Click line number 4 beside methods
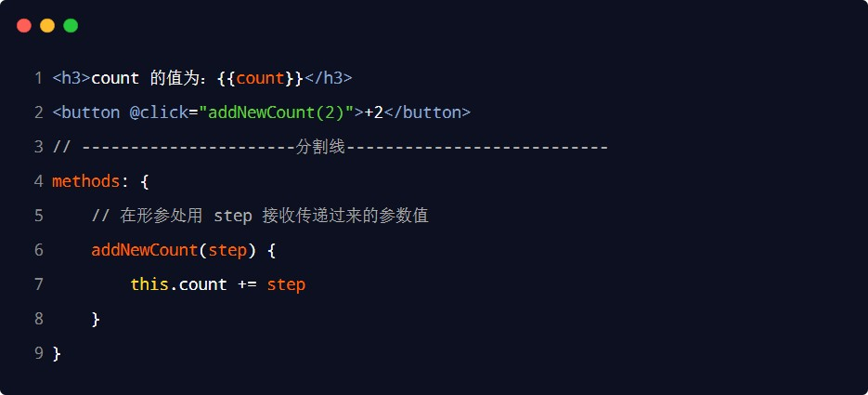 [x=38, y=181]
